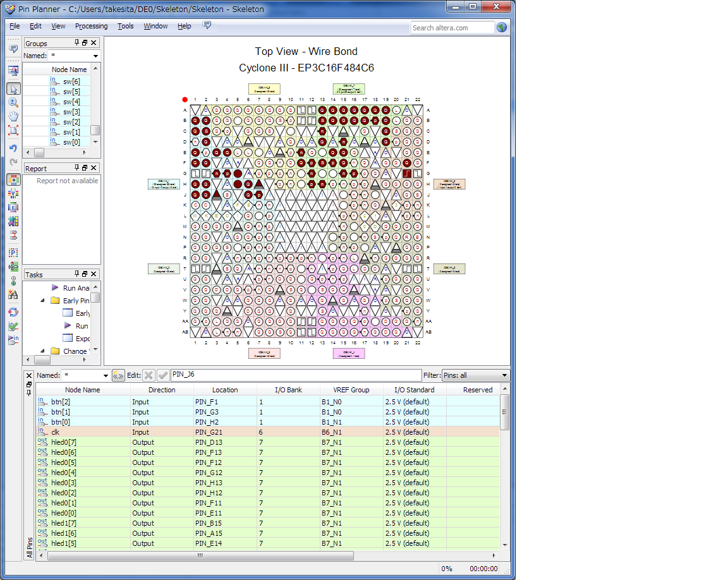Sort by I/O Standard column header

[415, 390]
